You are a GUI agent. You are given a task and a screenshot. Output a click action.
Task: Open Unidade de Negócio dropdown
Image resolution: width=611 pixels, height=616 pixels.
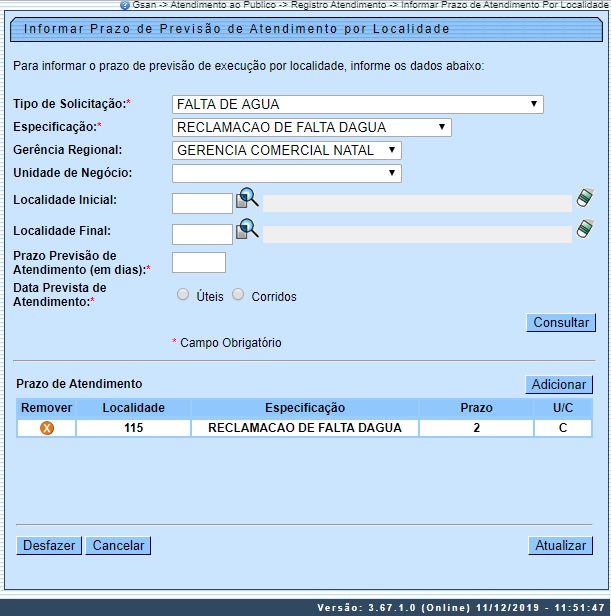[286, 173]
